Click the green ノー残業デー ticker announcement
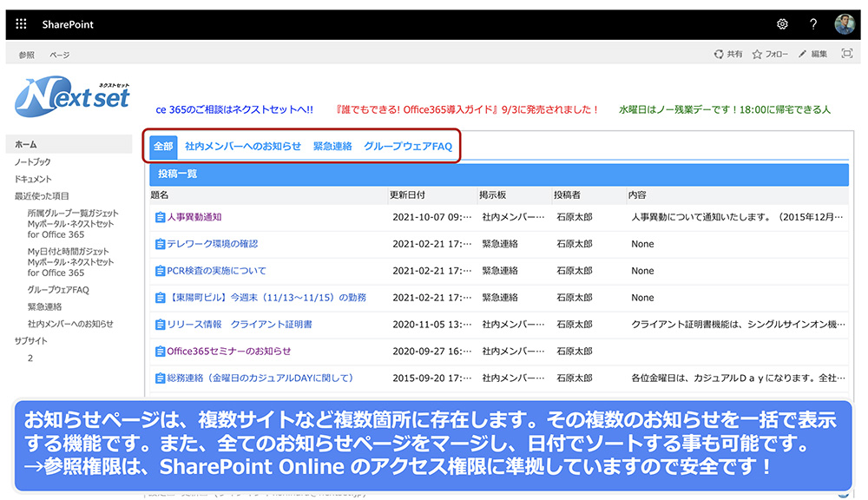868x500 pixels. 725,109
